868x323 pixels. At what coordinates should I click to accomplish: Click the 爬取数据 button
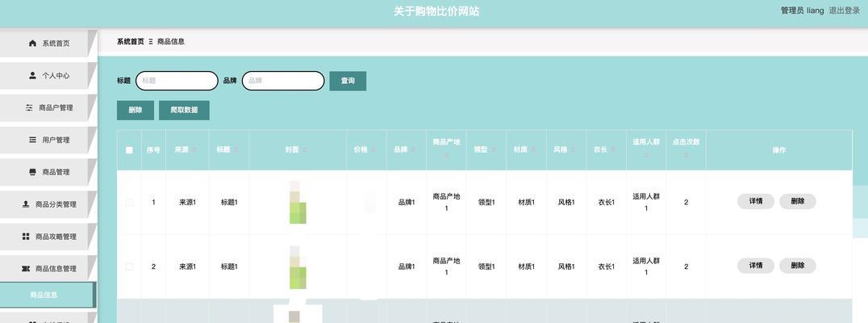184,111
